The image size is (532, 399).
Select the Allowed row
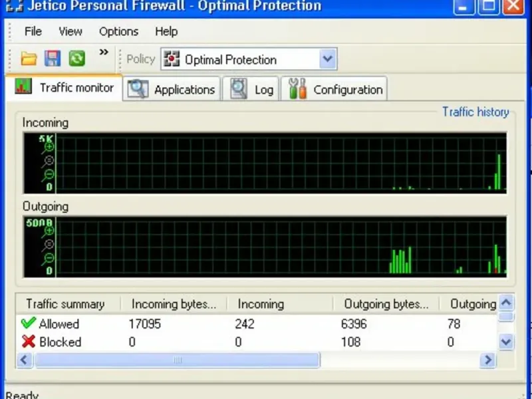coord(257,324)
